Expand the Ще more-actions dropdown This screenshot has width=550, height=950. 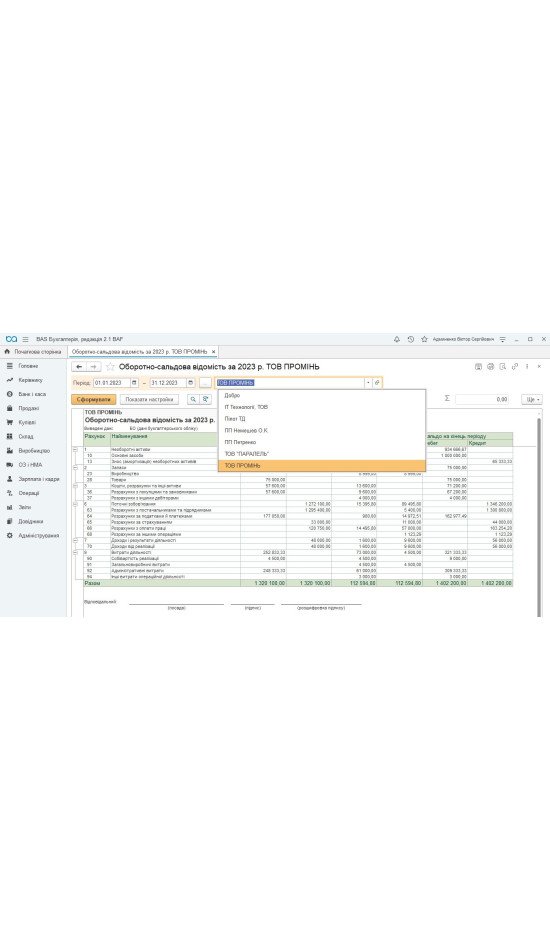(x=531, y=399)
